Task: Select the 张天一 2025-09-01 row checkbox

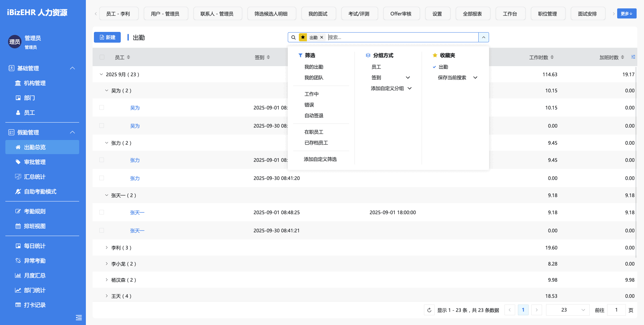Action: (102, 212)
